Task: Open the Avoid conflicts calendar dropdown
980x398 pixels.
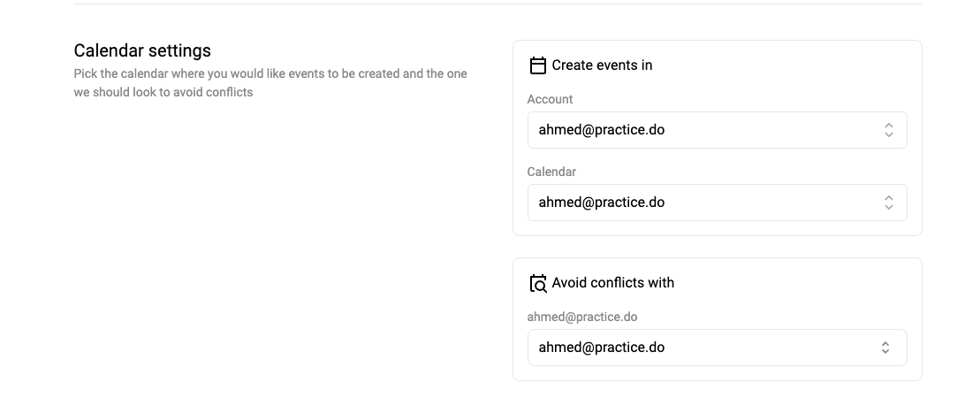Action: pos(717,348)
